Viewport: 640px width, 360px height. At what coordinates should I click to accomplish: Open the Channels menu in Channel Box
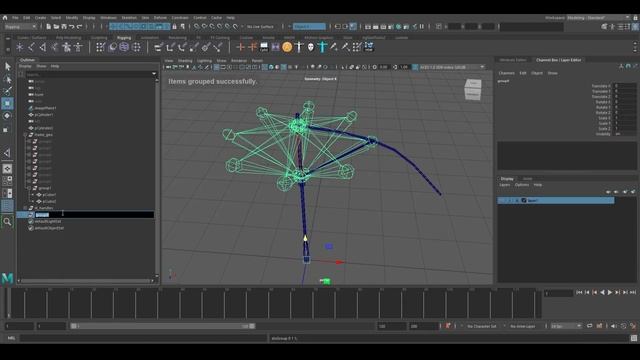507,73
